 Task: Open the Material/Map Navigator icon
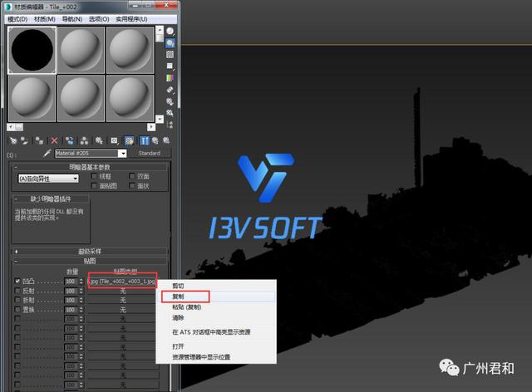170,124
